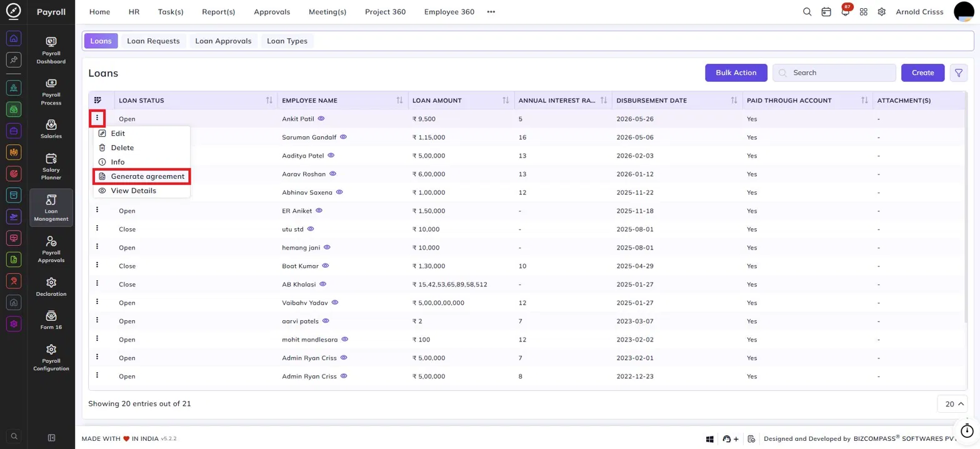The width and height of the screenshot is (980, 449).
Task: Click the stopwatch timer icon bottom right
Action: (967, 431)
